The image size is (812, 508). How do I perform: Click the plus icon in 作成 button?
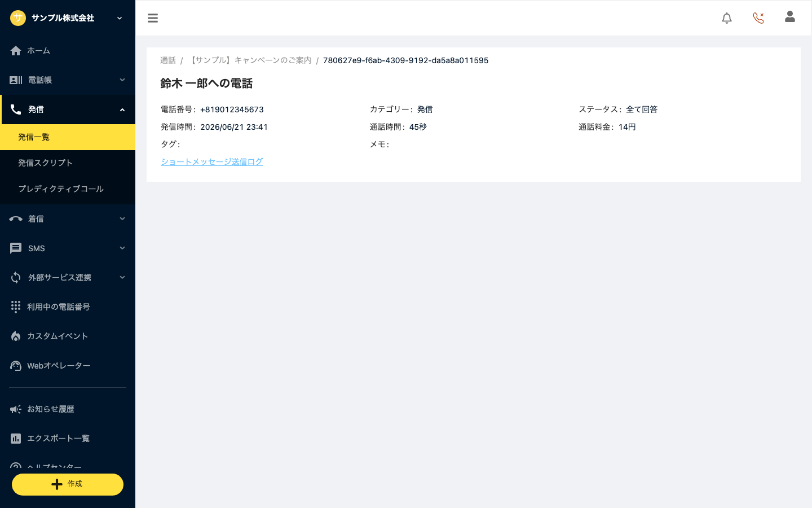click(x=57, y=484)
